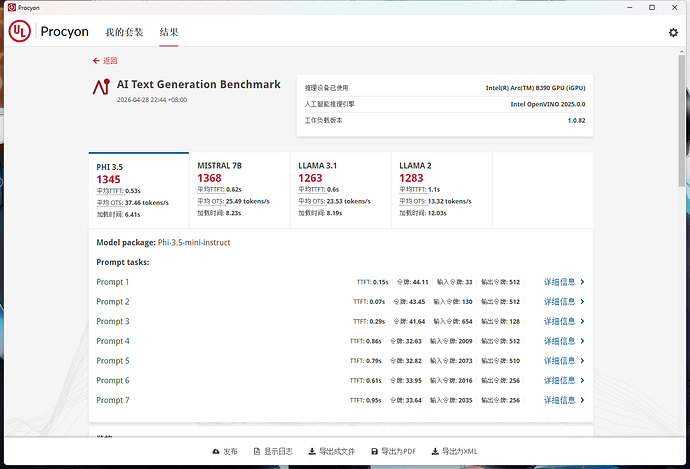Viewport: 690px width, 469px height.
Task: Click the show log document icon
Action: pyautogui.click(x=257, y=451)
